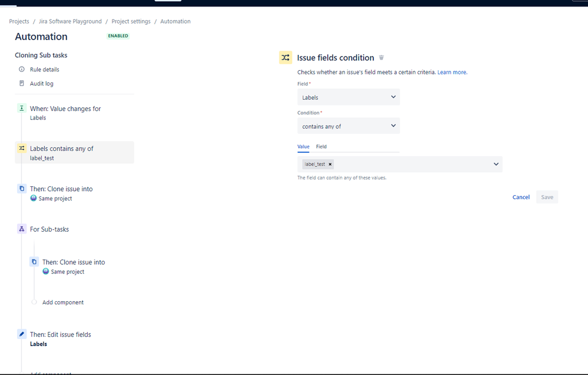Click the Save button
The image size is (588, 375).
(547, 197)
